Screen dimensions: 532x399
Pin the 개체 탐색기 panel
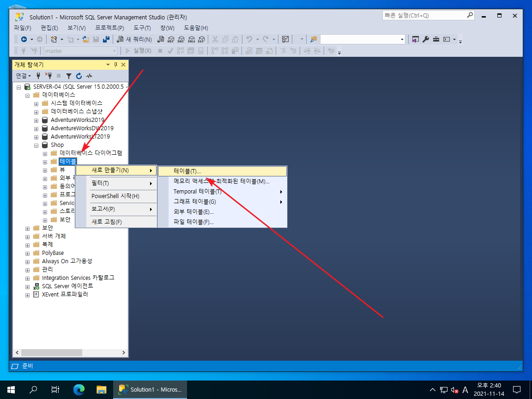tap(116, 65)
